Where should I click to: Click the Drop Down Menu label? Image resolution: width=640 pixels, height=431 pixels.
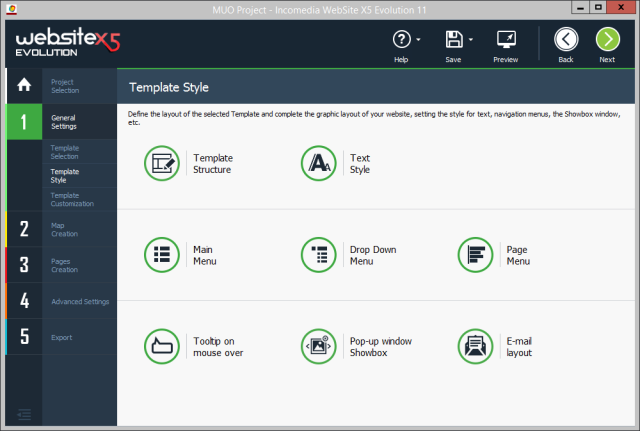tap(373, 255)
